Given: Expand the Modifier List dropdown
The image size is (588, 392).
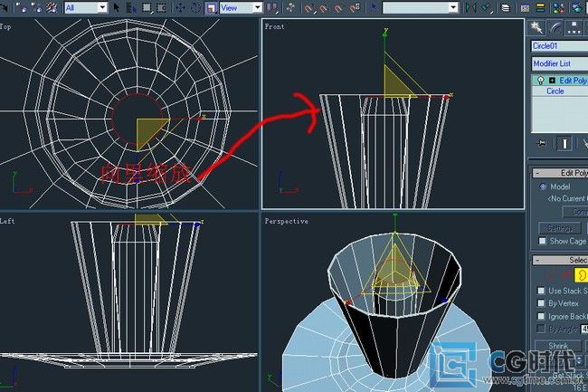Looking at the screenshot, I should pyautogui.click(x=559, y=63).
